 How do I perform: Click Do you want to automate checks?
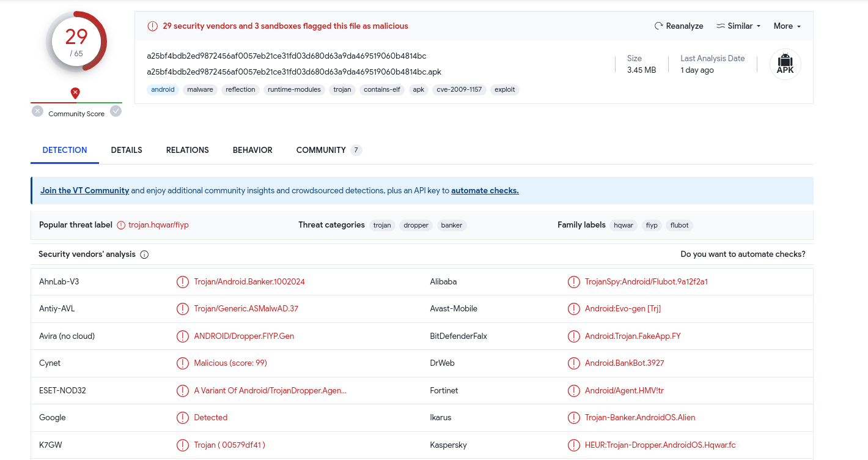tap(743, 254)
